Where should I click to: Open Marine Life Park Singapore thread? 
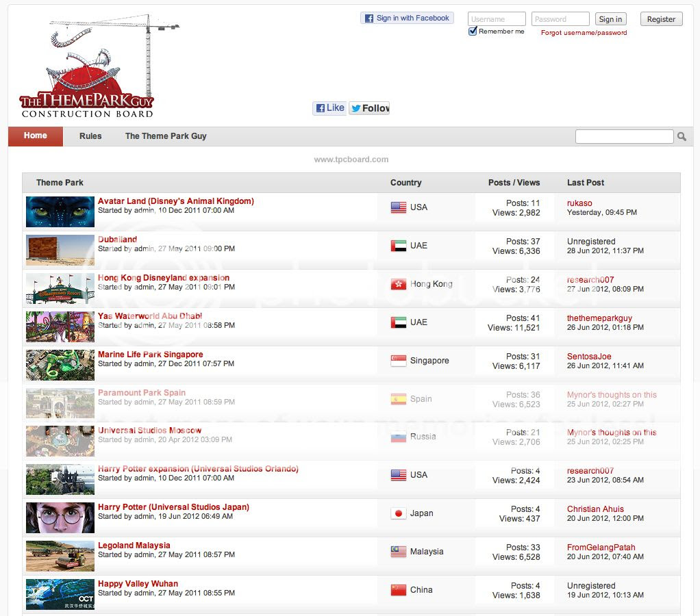151,355
